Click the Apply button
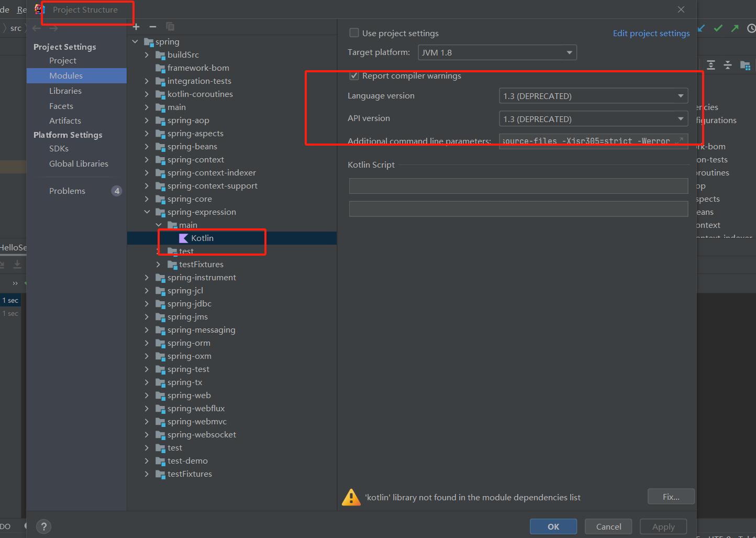The width and height of the screenshot is (756, 538). (663, 526)
